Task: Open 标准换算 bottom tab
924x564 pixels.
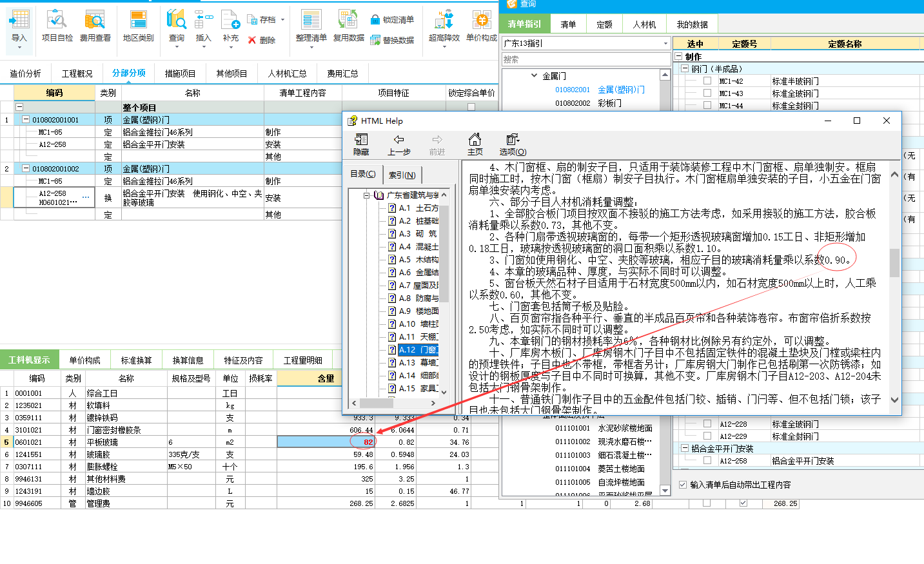Action: [136, 360]
